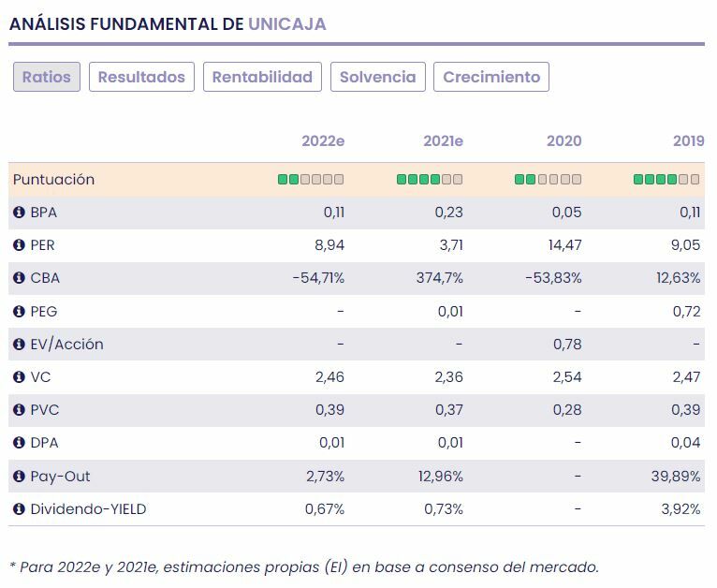Viewport: 717px width, 588px height.
Task: Select the Ratios tab
Action: [x=47, y=77]
